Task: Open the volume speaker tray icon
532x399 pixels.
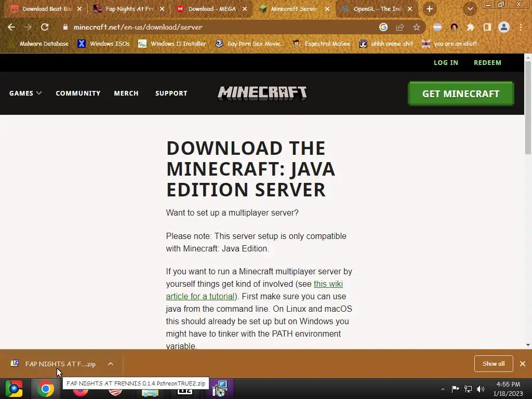Action: [x=481, y=389]
